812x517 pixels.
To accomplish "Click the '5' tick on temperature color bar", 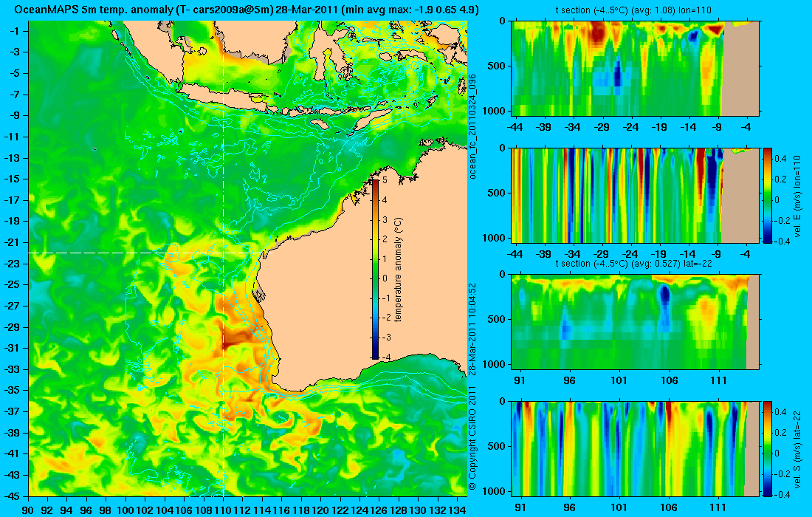I will pos(385,180).
